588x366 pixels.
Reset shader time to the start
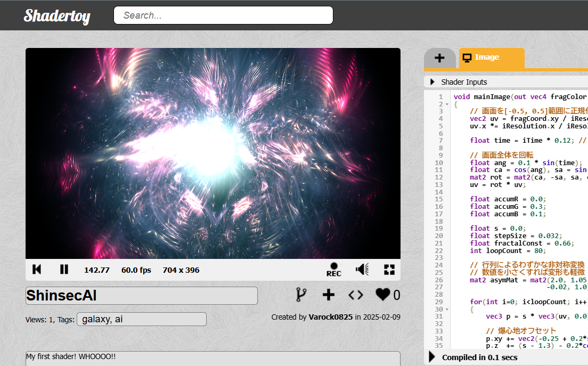(x=37, y=270)
